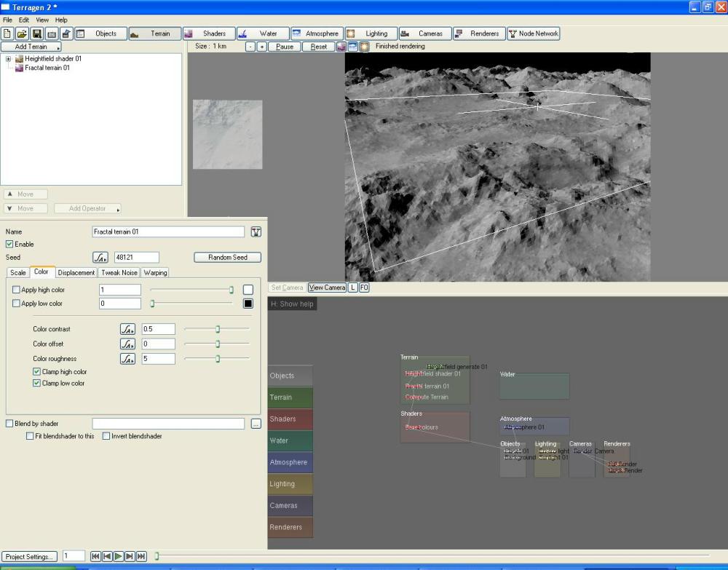Open internal network icon beside Name field

coord(256,231)
